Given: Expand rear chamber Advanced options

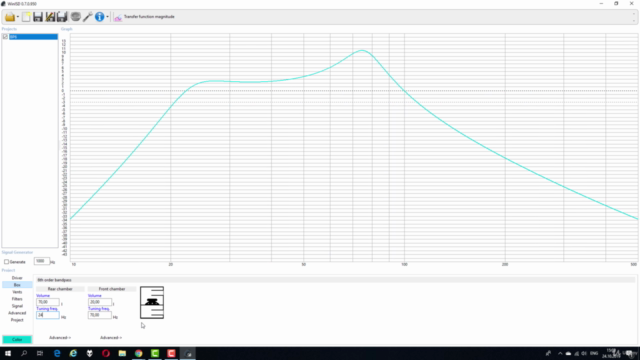Looking at the screenshot, I should click(60, 338).
